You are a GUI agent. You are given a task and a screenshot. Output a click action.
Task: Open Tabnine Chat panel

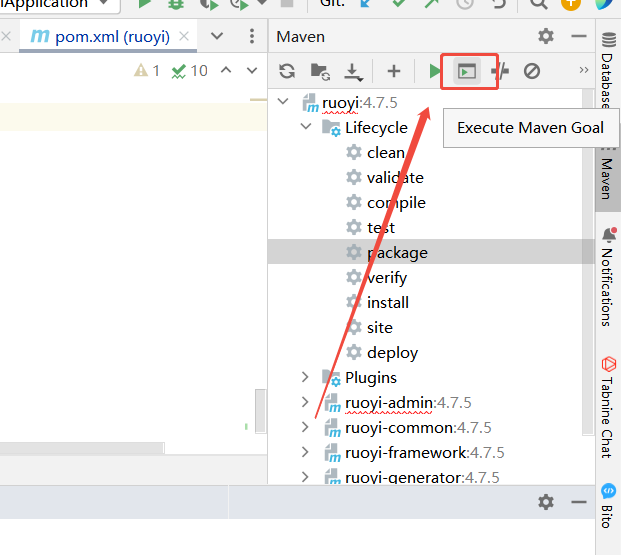[x=608, y=408]
